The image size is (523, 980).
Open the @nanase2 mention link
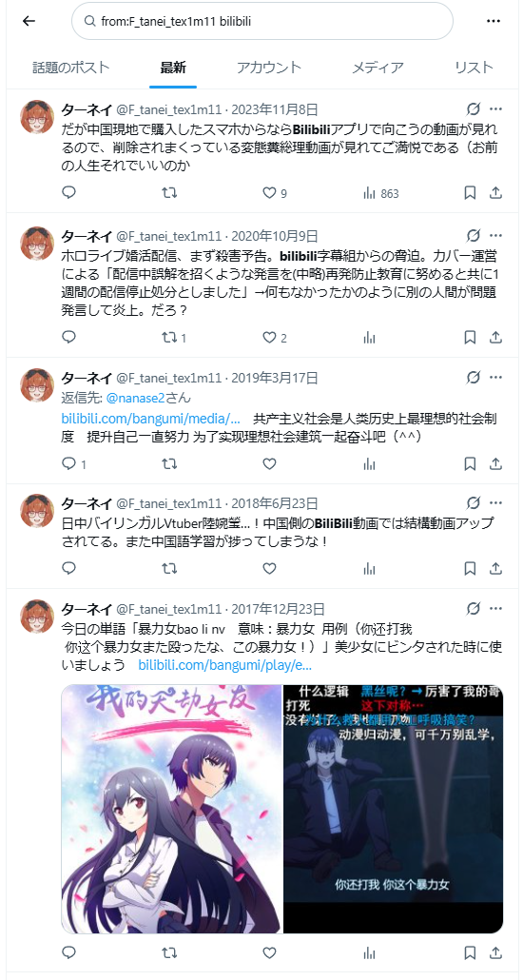point(135,398)
